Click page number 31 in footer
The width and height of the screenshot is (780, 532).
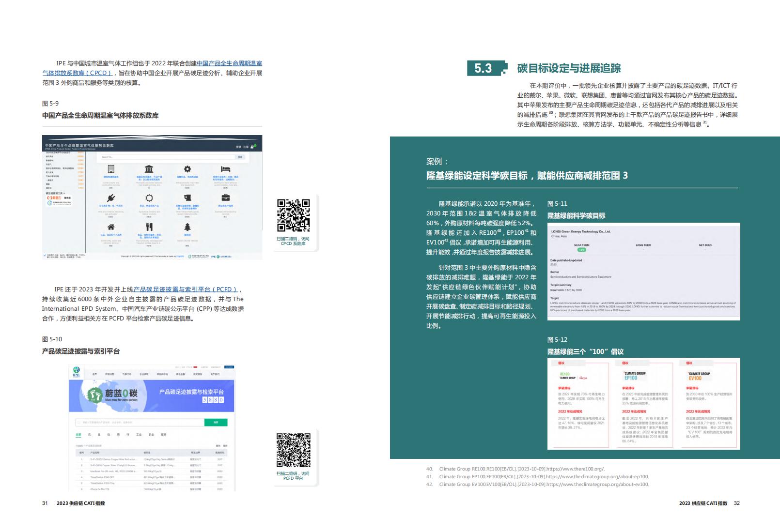pos(45,503)
